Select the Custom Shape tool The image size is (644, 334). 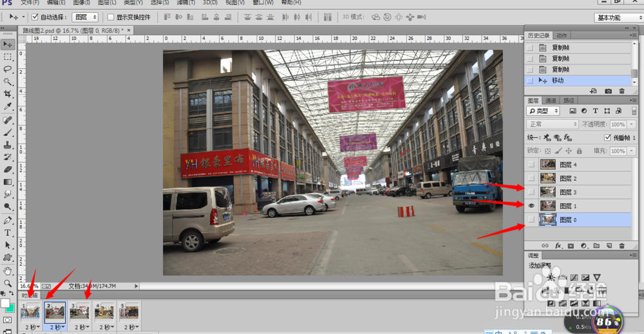pos(7,257)
